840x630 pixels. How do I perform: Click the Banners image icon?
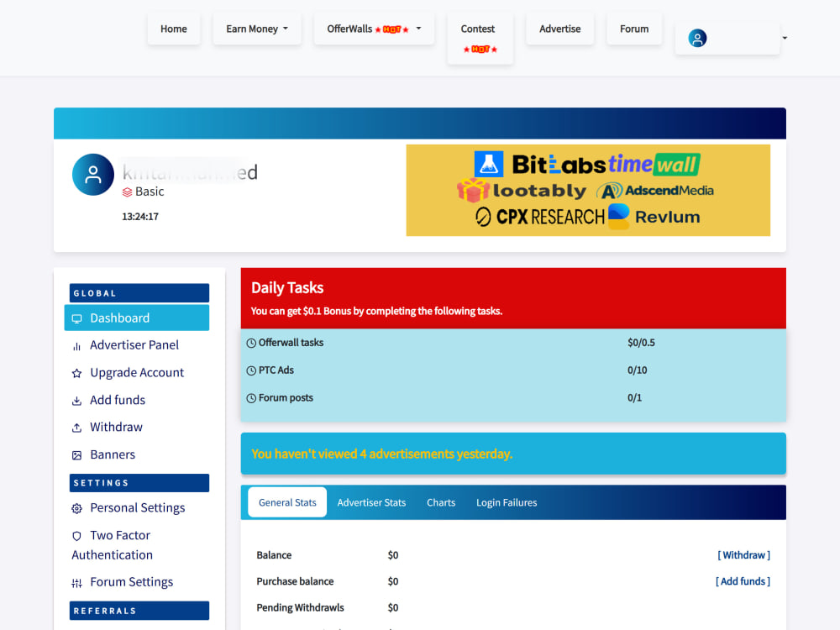[76, 455]
